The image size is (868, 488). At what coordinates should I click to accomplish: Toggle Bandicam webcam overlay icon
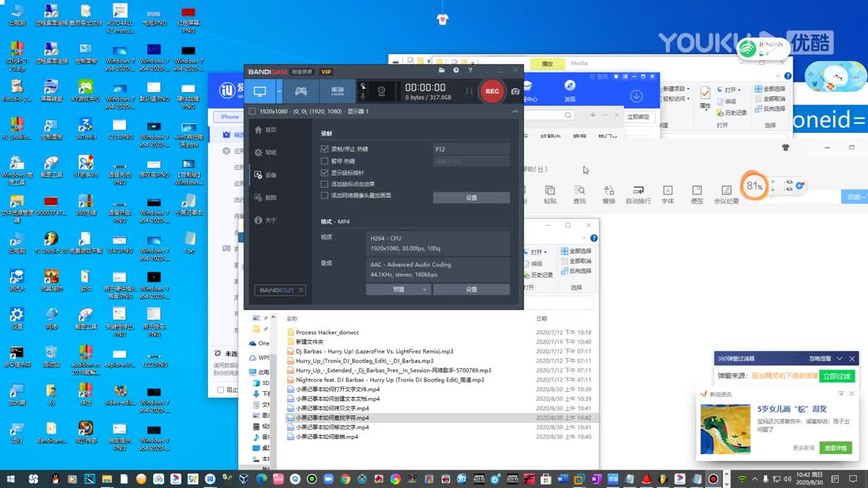pyautogui.click(x=382, y=91)
